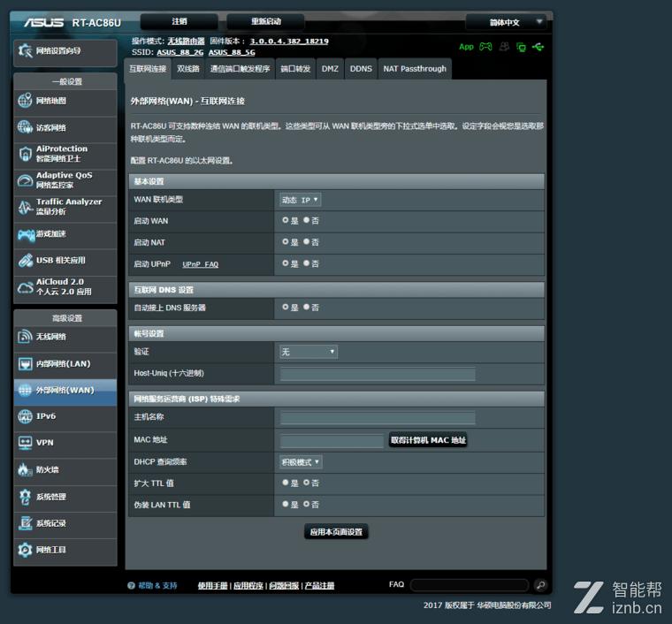Switch to the NAT Passthrough tab
This screenshot has height=624, width=672.
[414, 69]
